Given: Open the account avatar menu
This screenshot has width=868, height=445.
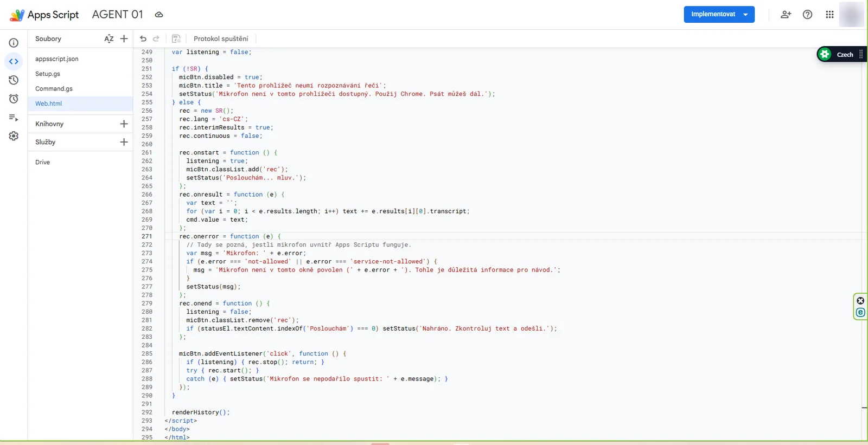Looking at the screenshot, I should 851,15.
